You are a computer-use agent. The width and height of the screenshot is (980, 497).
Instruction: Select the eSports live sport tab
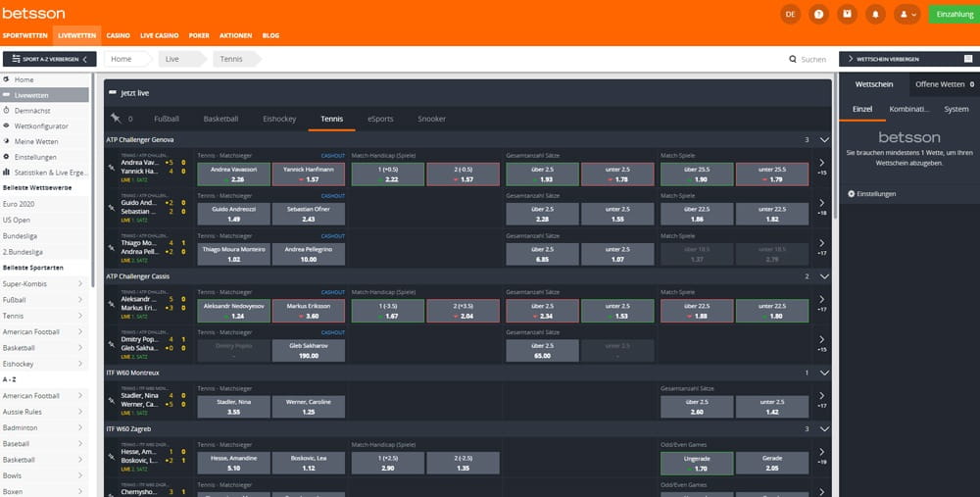(380, 119)
